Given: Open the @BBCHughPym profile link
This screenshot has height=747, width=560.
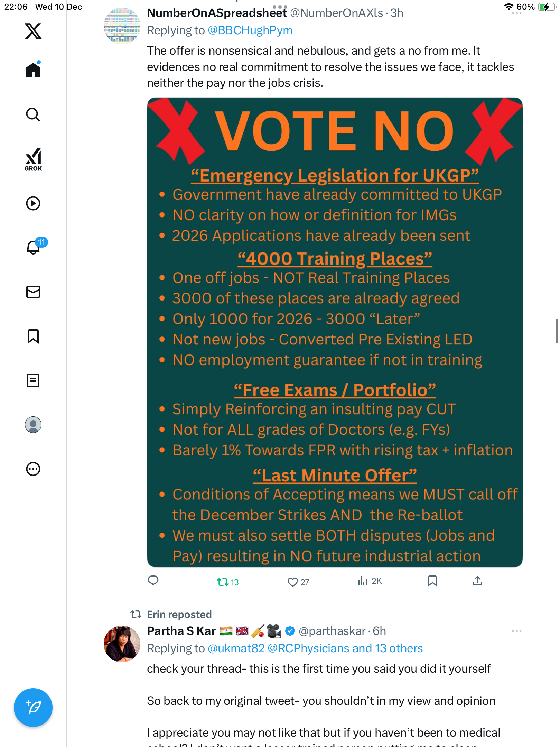Looking at the screenshot, I should tap(250, 30).
